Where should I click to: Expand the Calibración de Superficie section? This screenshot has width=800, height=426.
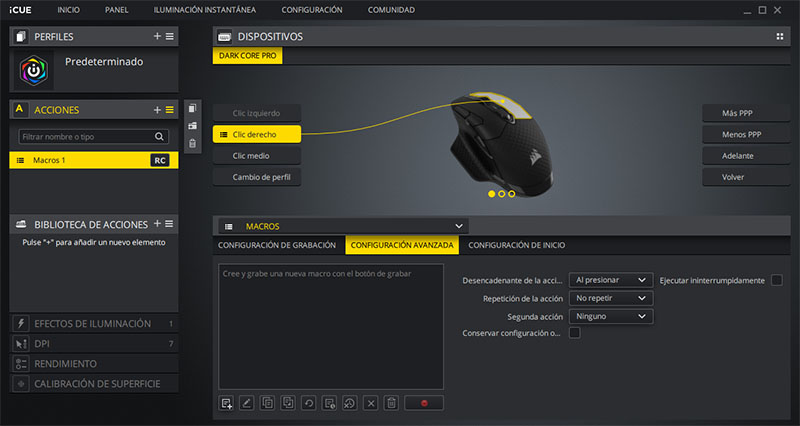tap(94, 384)
